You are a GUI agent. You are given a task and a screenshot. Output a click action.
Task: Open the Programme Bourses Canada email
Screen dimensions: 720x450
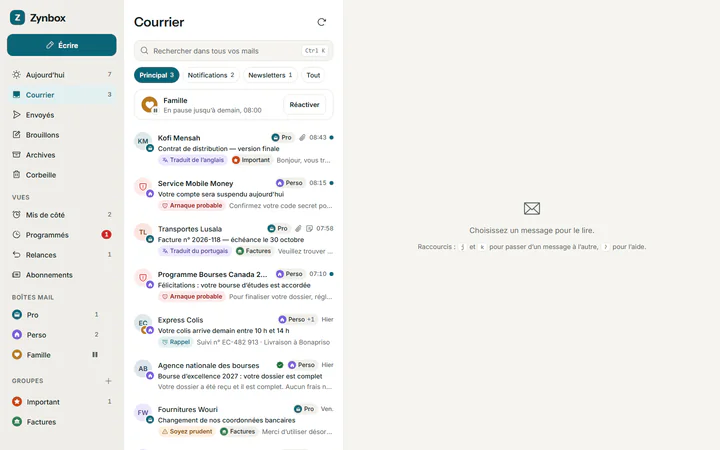[233, 285]
